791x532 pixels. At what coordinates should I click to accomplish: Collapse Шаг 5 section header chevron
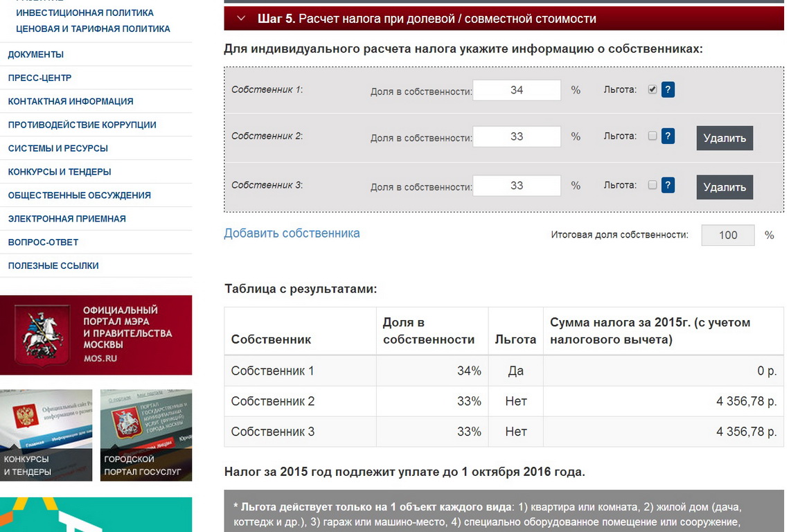coord(241,19)
